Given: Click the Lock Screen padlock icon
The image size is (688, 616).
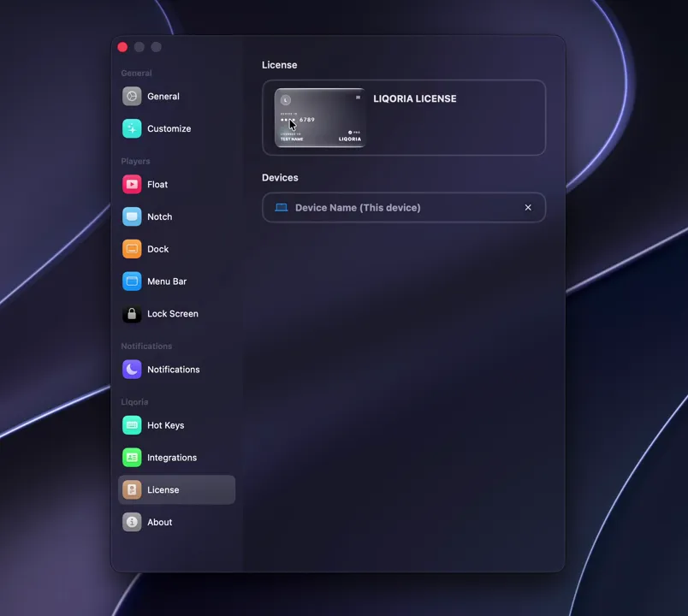Looking at the screenshot, I should (132, 314).
